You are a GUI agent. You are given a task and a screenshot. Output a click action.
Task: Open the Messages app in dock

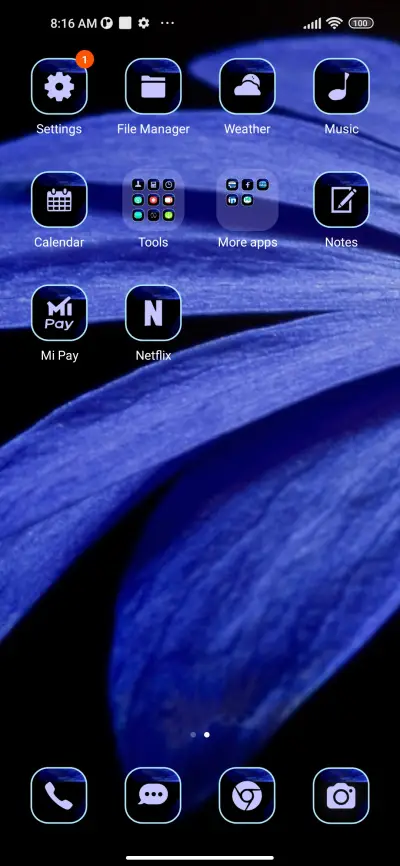pyautogui.click(x=152, y=795)
